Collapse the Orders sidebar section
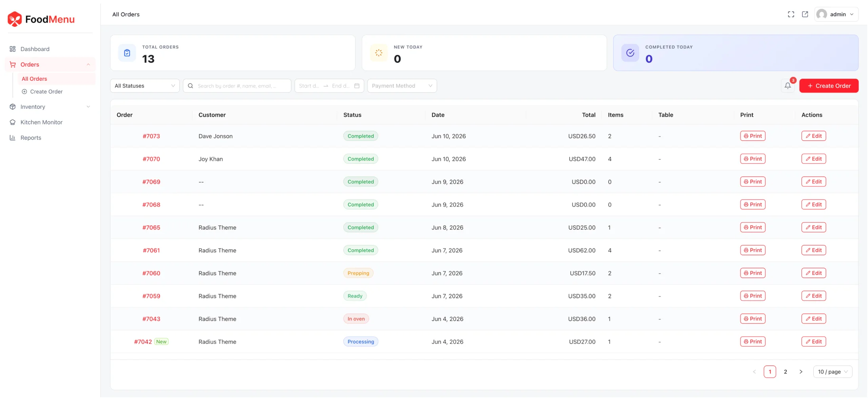Screen dimensions: 868x398 [50, 64]
